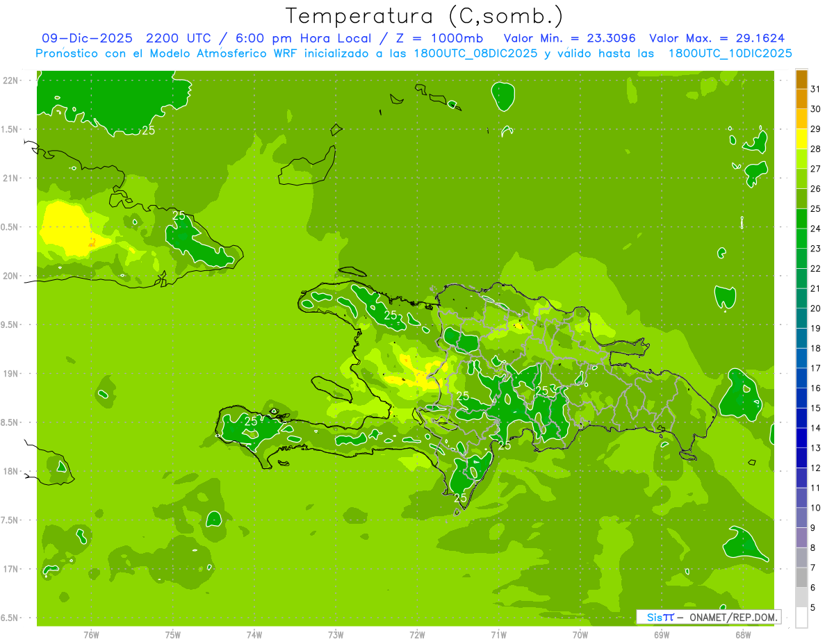This screenshot has height=644, width=834.
Task: Click the "18N" latitude axis label
Action: coord(10,471)
